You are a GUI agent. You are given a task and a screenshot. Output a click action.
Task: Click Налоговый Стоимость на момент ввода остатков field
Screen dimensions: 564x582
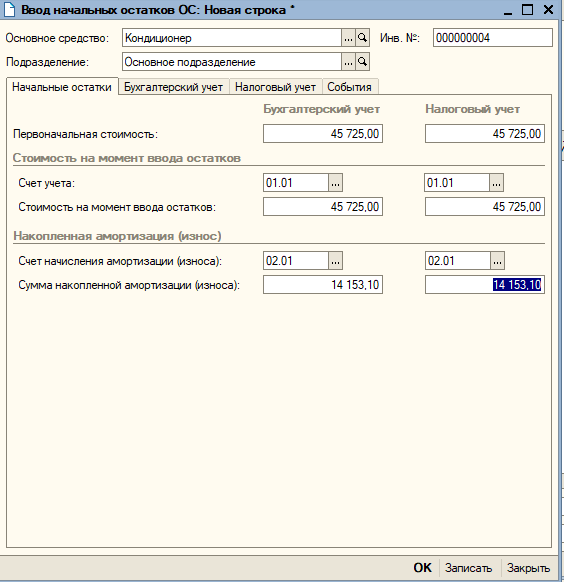(485, 207)
